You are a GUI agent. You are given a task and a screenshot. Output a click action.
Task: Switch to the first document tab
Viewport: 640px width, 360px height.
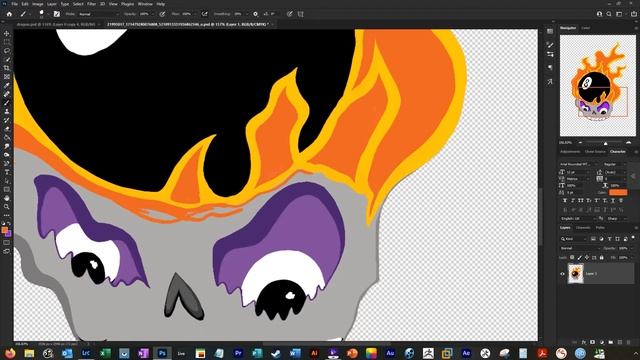pos(56,24)
